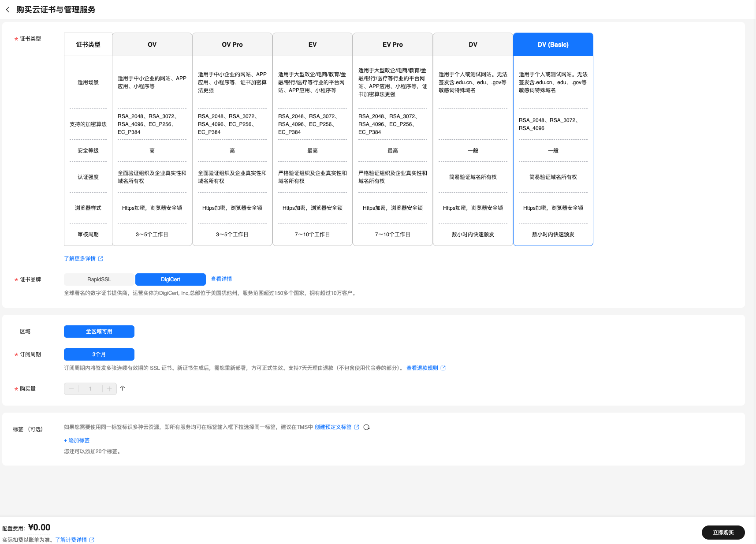Image resolution: width=756 pixels, height=544 pixels.
Task: Select 3个月 subscription period
Action: [99, 354]
